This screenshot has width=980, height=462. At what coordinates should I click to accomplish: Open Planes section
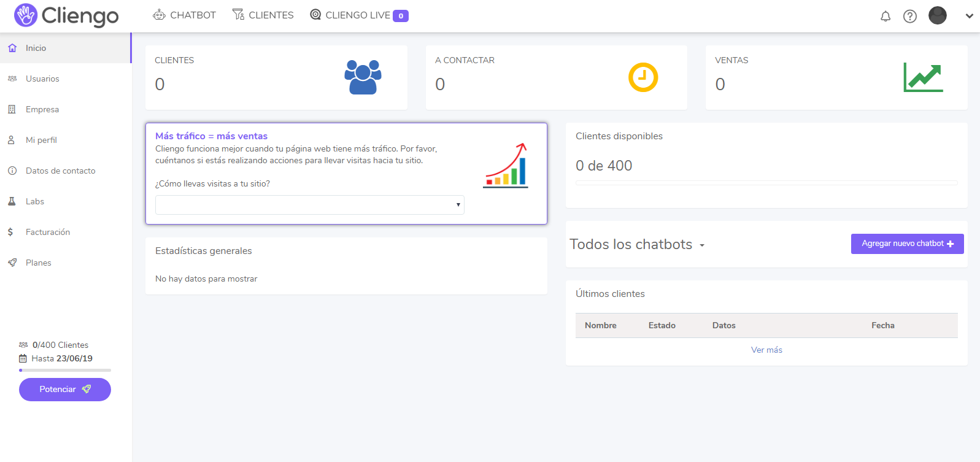[x=65, y=263]
